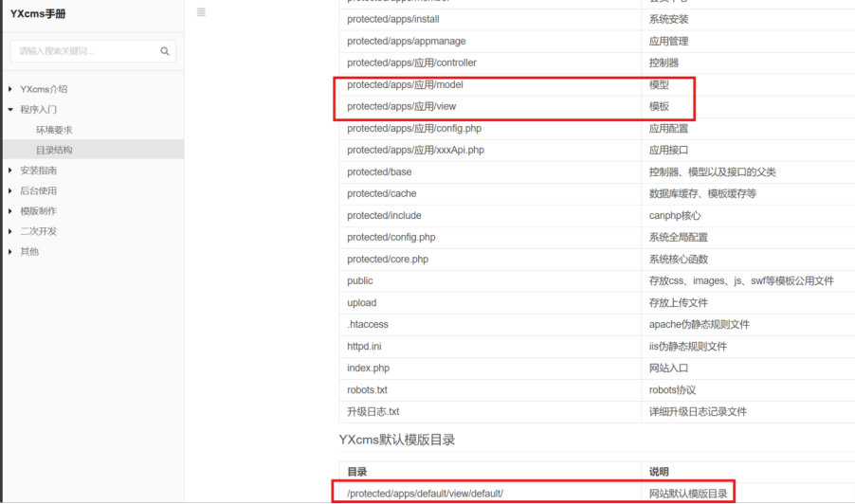The height and width of the screenshot is (504, 855).
Task: Collapse the 程序入门 tree arrow
Action: (x=10, y=110)
